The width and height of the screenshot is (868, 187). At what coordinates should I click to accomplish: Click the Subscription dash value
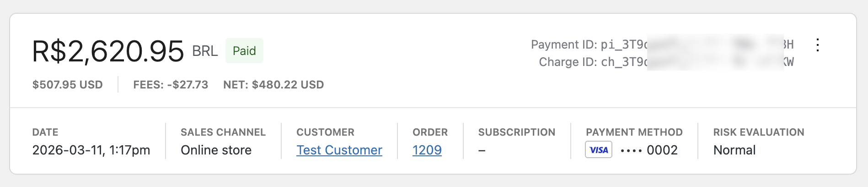pyautogui.click(x=482, y=150)
